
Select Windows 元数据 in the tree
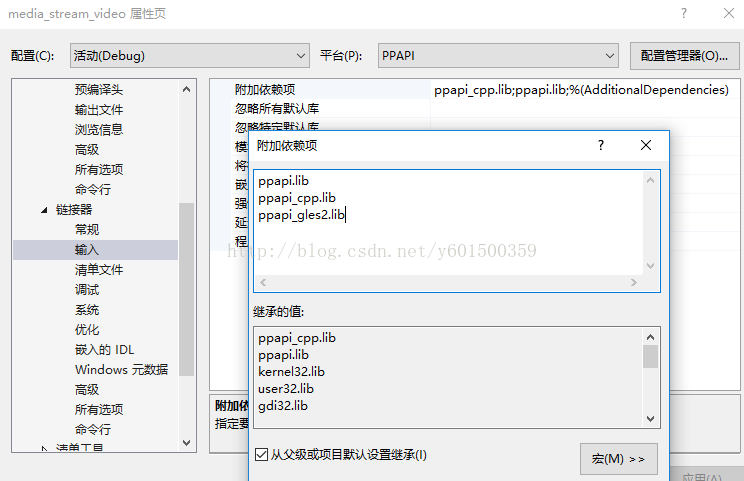point(121,370)
